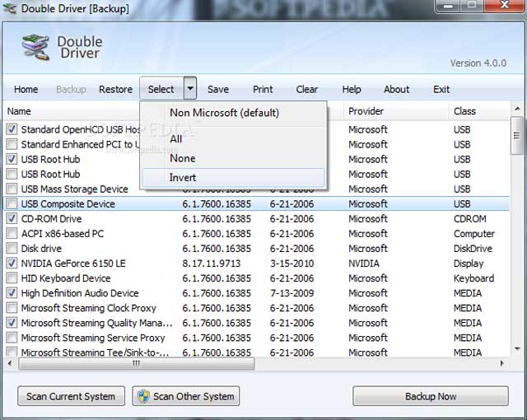Viewport: 527px width, 420px height.
Task: Click Scan Other System button
Action: pos(186,396)
